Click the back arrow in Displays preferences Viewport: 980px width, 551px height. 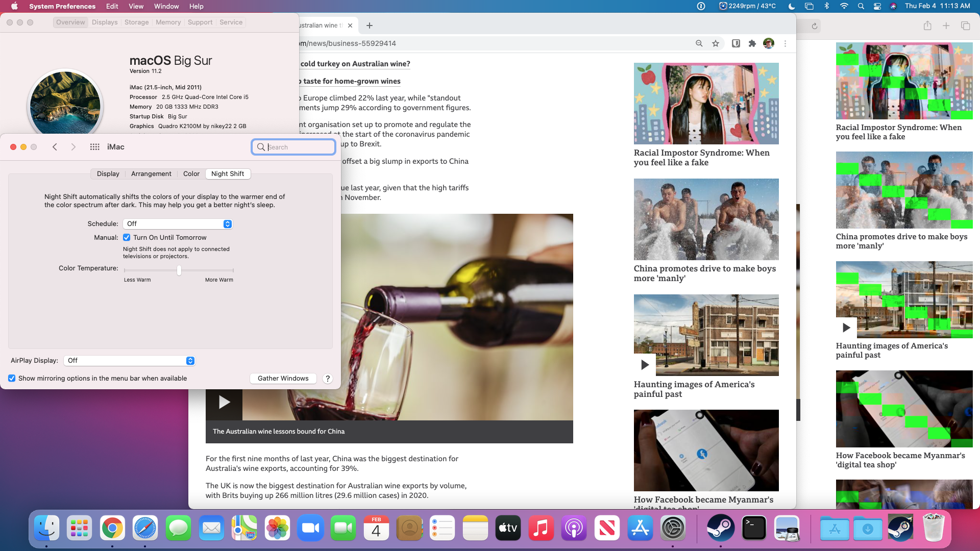(55, 147)
